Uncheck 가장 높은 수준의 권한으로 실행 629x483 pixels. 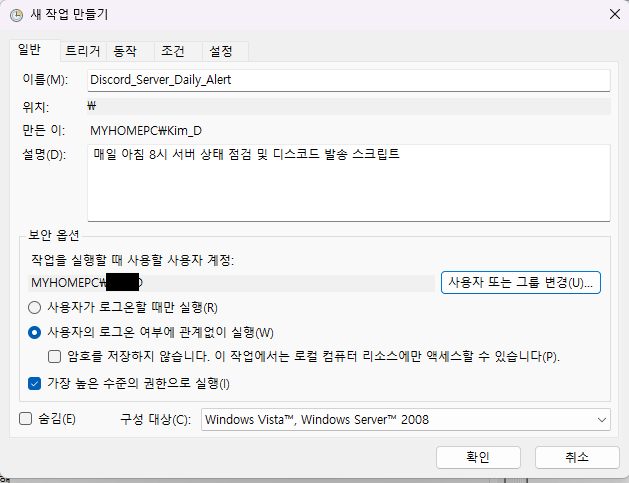(36, 383)
